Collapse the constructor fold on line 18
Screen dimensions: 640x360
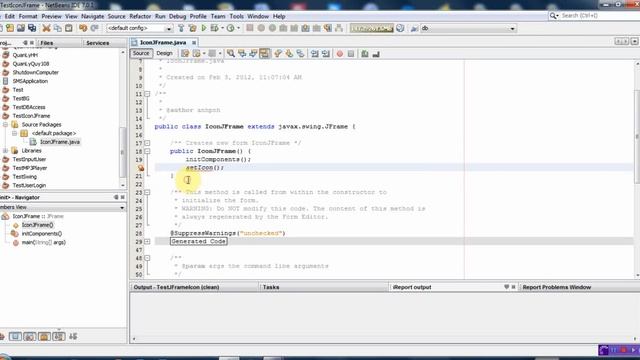click(147, 151)
